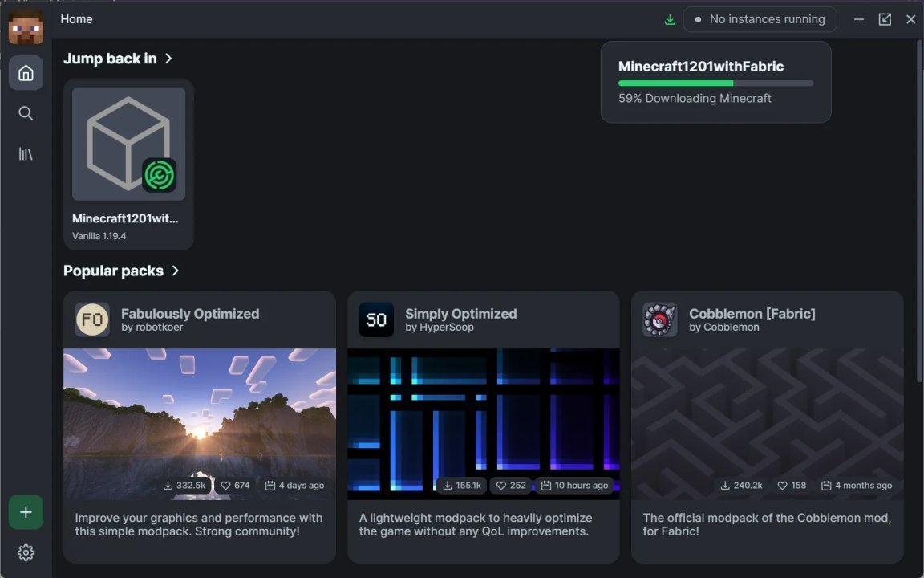Pop out the window with expand icon

tap(885, 19)
